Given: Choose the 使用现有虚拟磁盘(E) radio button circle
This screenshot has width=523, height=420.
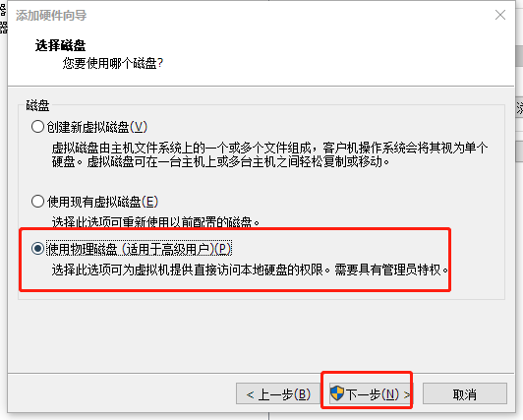Looking at the screenshot, I should point(37,202).
